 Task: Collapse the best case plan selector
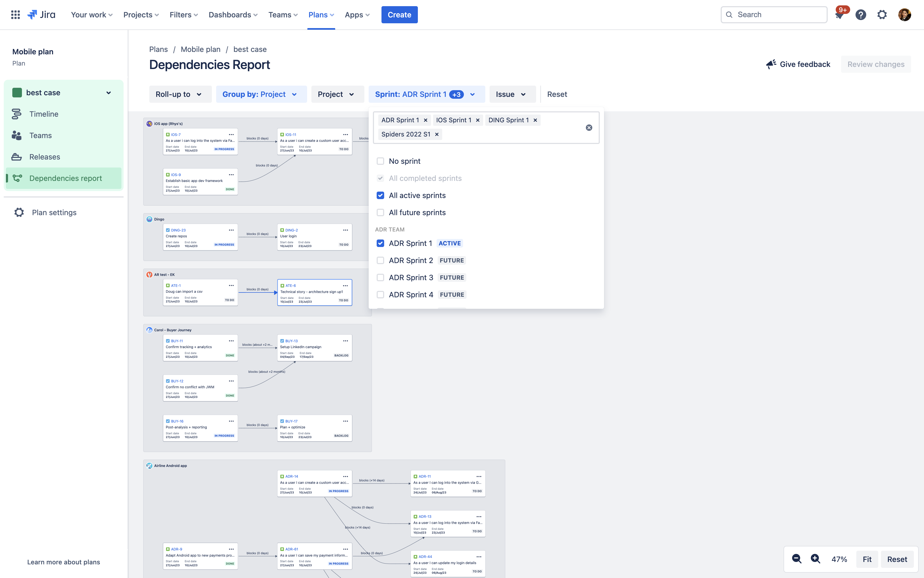(109, 93)
